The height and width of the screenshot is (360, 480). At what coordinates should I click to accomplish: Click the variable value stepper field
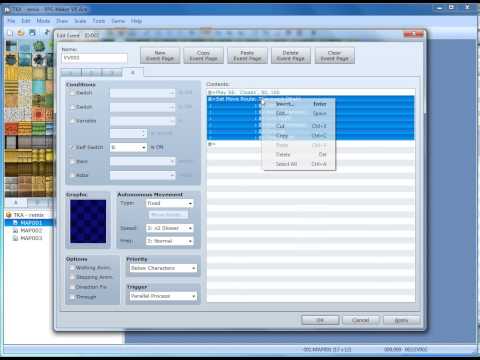point(128,133)
